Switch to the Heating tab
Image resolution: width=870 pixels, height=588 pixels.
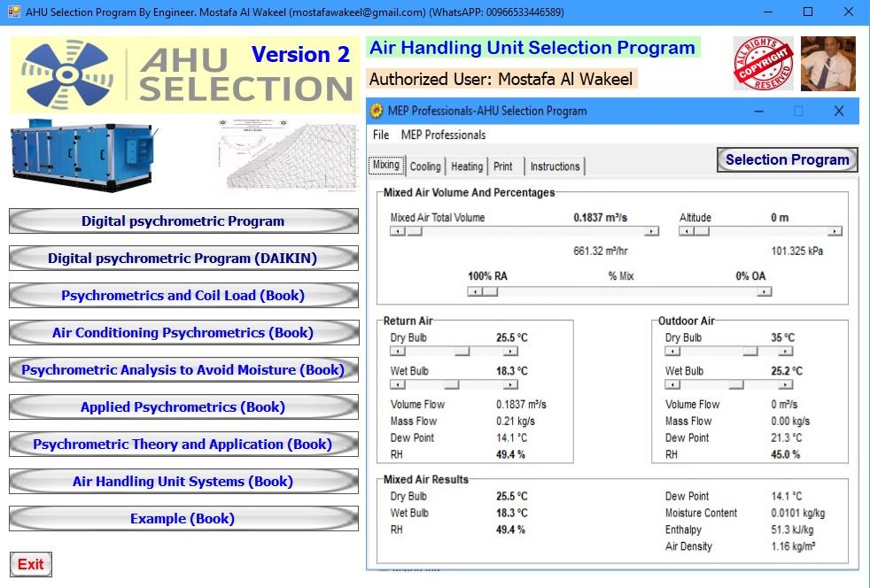466,166
